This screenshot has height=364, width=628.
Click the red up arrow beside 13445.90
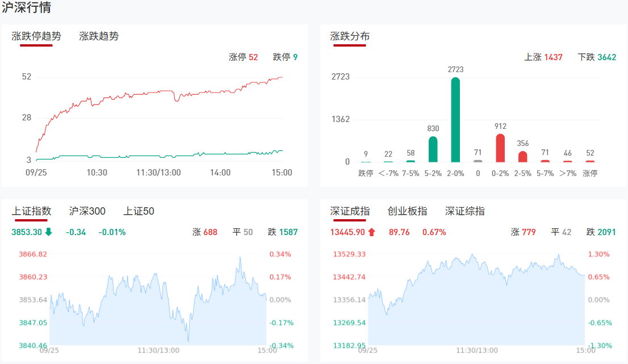[x=372, y=232]
